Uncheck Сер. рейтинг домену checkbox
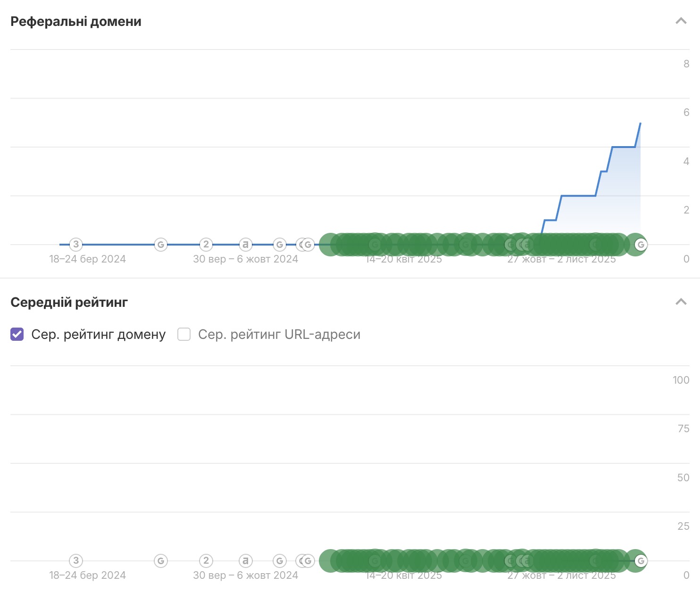Viewport: 700px width, 592px height. coord(17,334)
